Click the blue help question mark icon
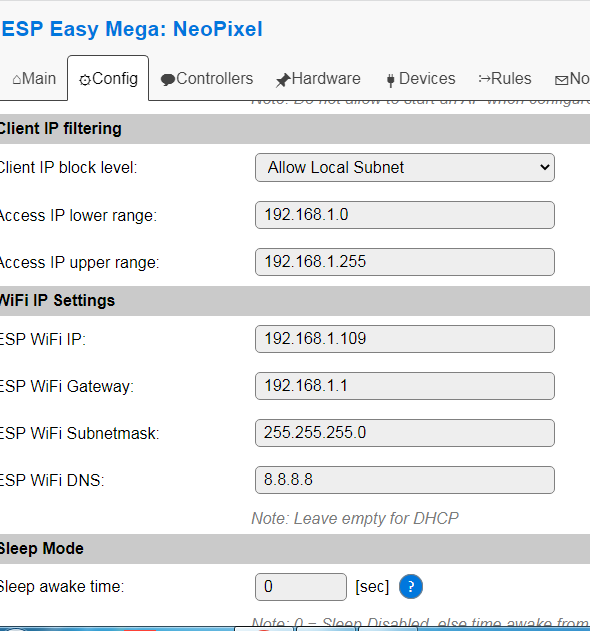This screenshot has width=590, height=631. point(411,586)
